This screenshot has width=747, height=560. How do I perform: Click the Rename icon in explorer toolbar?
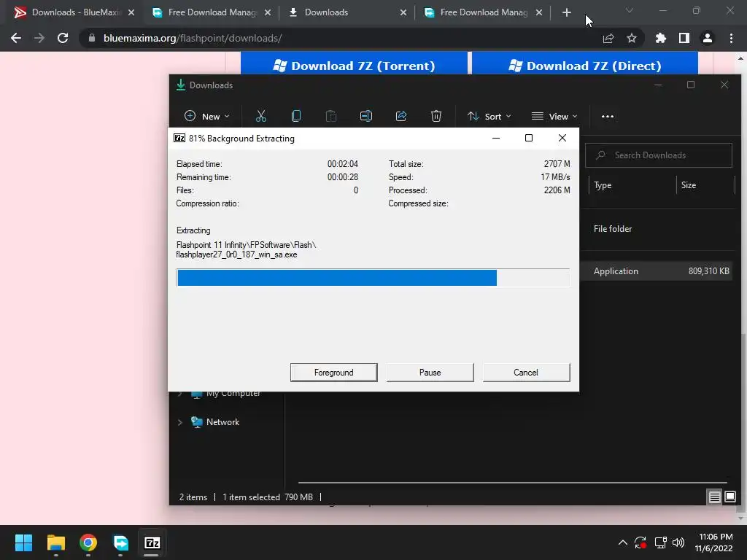(x=366, y=116)
